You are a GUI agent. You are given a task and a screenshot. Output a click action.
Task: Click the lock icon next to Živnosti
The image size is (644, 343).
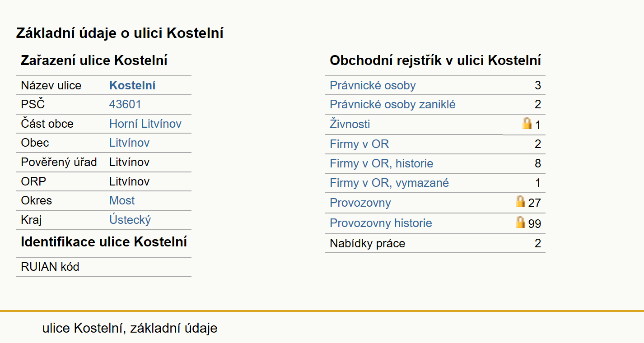(527, 123)
